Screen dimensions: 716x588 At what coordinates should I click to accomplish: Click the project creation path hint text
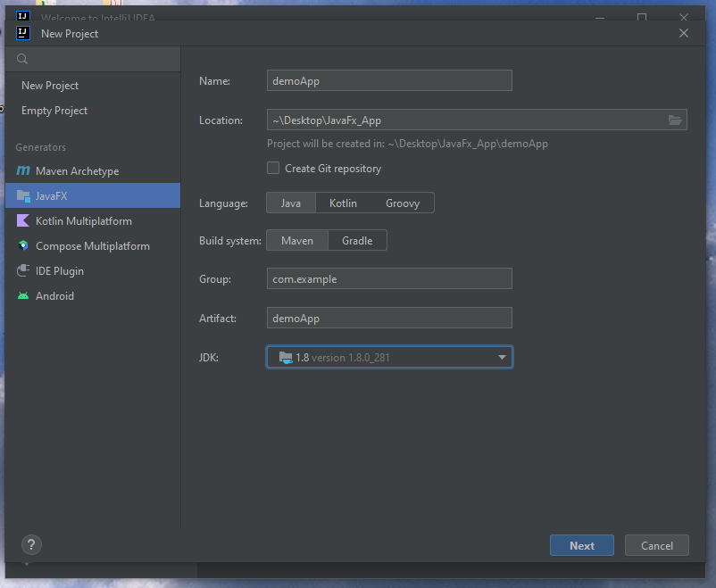(407, 144)
